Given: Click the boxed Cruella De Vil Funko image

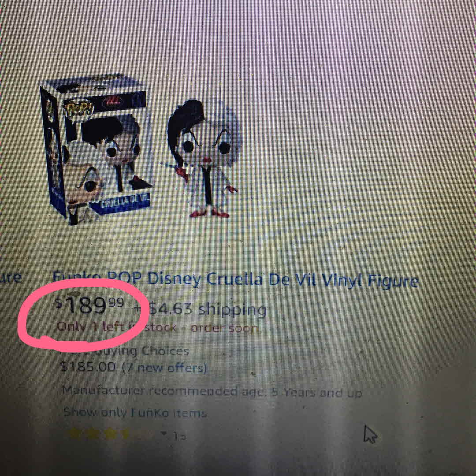Looking at the screenshot, I should [x=97, y=149].
